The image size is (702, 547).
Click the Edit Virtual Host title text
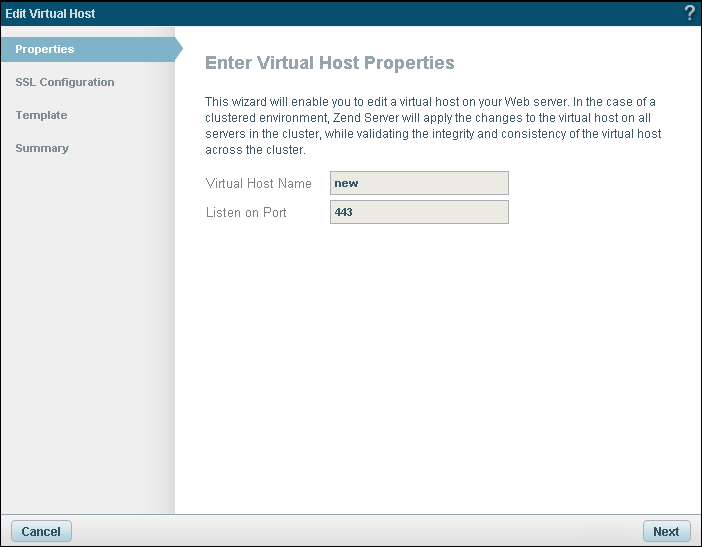click(x=51, y=13)
